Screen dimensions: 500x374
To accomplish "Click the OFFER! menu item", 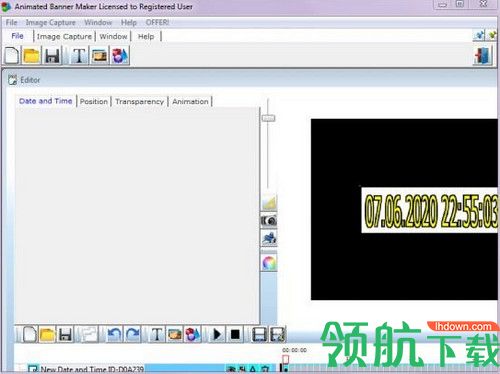I will tap(157, 22).
